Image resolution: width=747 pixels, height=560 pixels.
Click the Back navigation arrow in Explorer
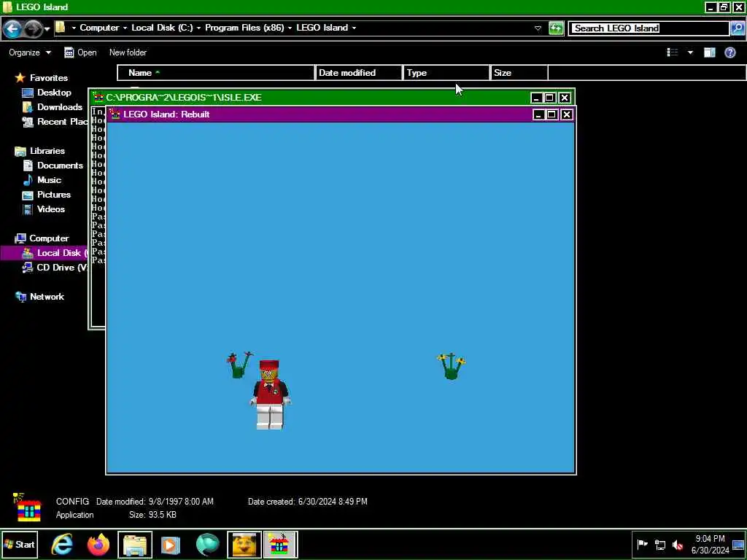pos(12,29)
